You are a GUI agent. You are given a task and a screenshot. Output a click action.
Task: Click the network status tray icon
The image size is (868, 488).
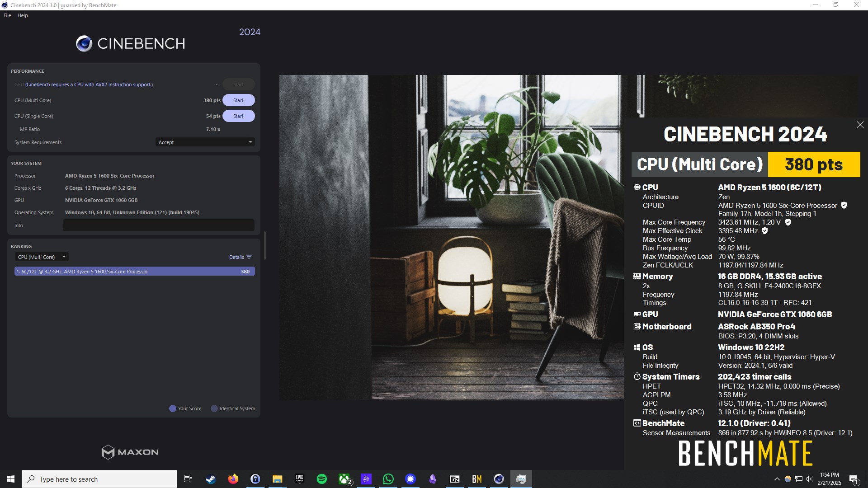799,479
